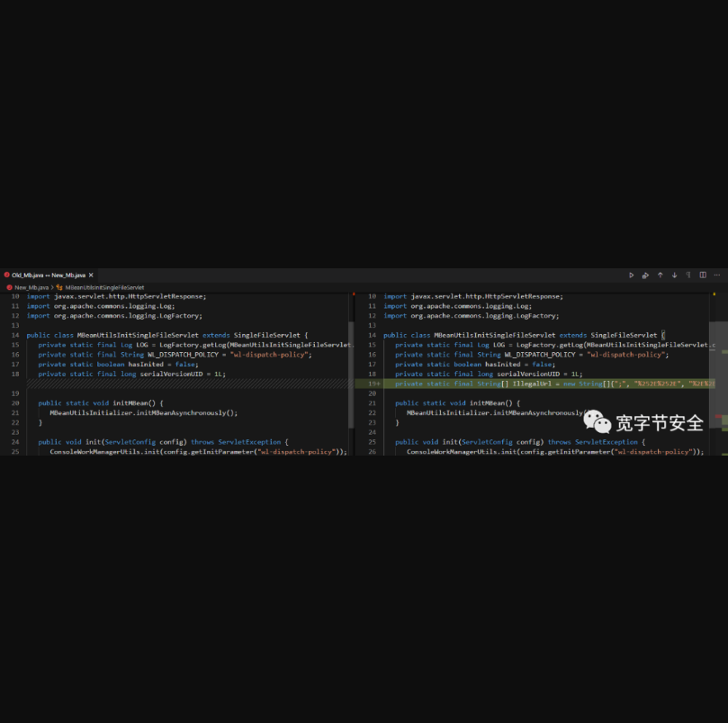Toggle the split side-by-side editor layout icon

(703, 276)
